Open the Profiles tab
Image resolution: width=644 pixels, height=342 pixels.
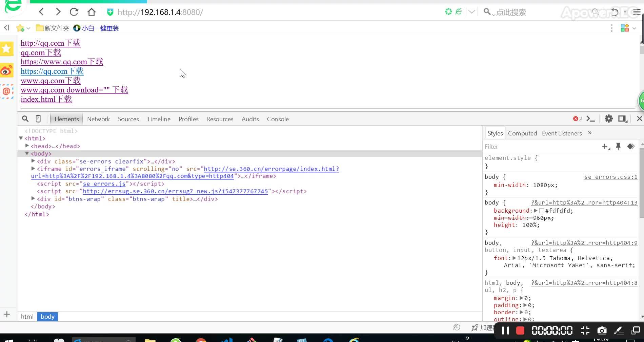pyautogui.click(x=188, y=119)
